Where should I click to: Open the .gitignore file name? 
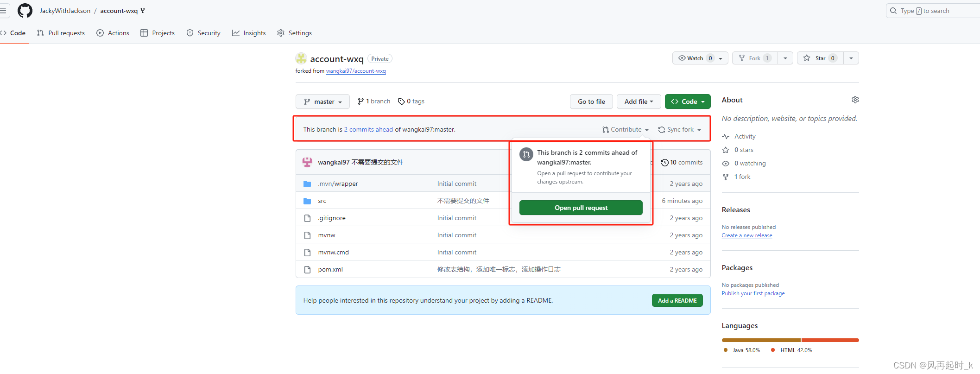(332, 218)
